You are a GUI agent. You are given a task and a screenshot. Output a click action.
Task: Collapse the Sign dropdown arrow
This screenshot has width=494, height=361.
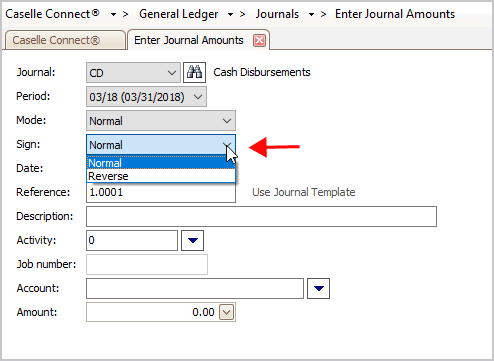pos(227,145)
